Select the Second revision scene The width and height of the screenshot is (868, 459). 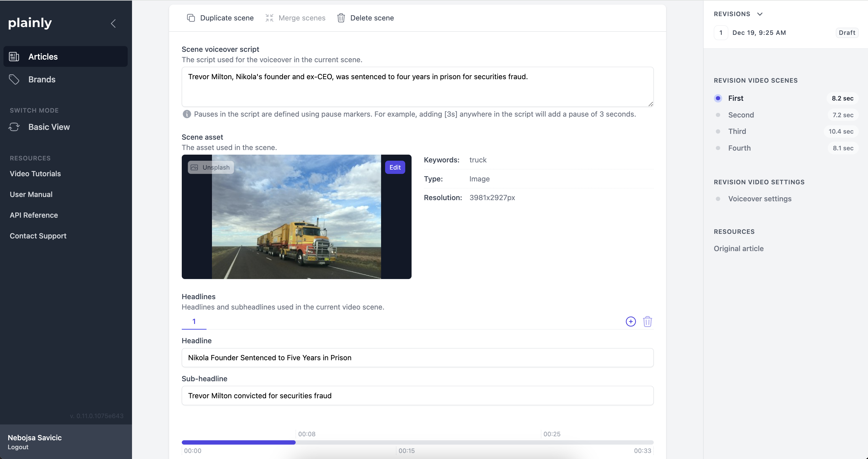tap(741, 115)
